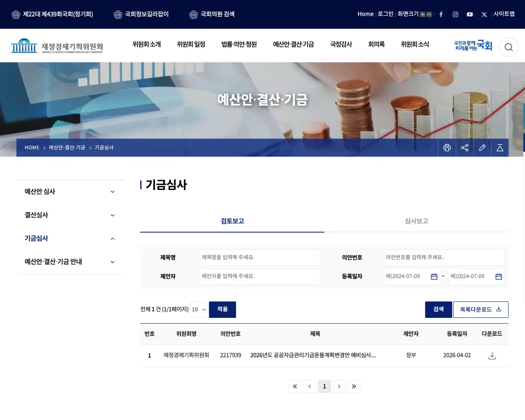Open the X (Twitter) icon link

click(x=484, y=14)
